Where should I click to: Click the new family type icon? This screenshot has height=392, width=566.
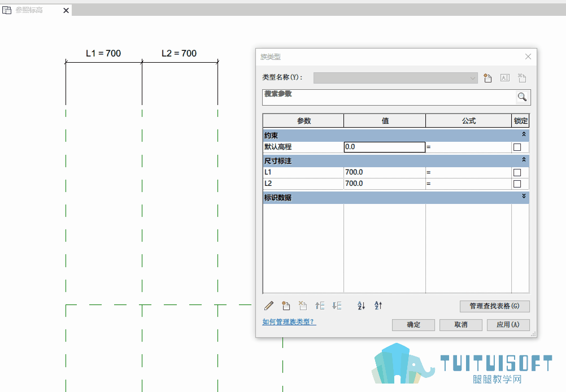tap(487, 77)
